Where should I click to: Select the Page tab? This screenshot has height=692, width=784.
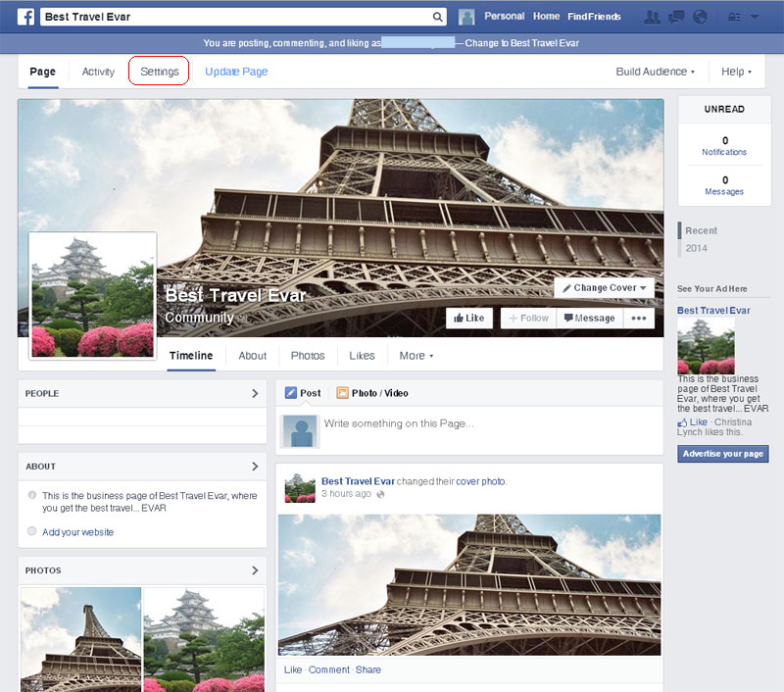coord(42,72)
